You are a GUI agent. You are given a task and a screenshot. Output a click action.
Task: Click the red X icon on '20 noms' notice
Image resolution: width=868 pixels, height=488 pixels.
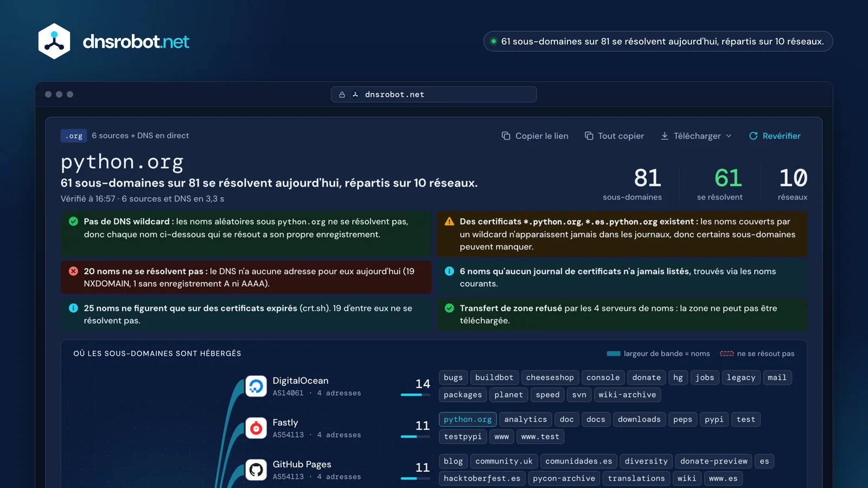[73, 271]
